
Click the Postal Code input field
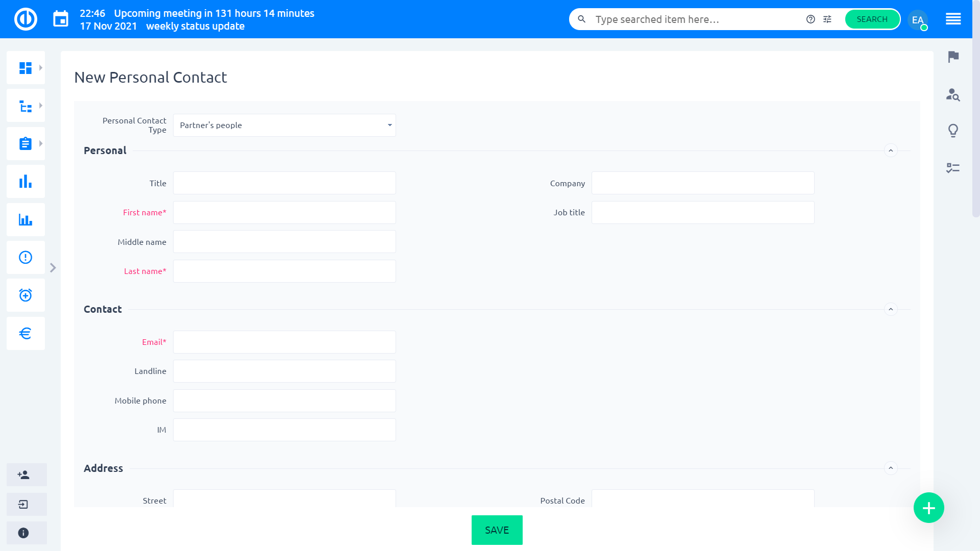(x=703, y=498)
